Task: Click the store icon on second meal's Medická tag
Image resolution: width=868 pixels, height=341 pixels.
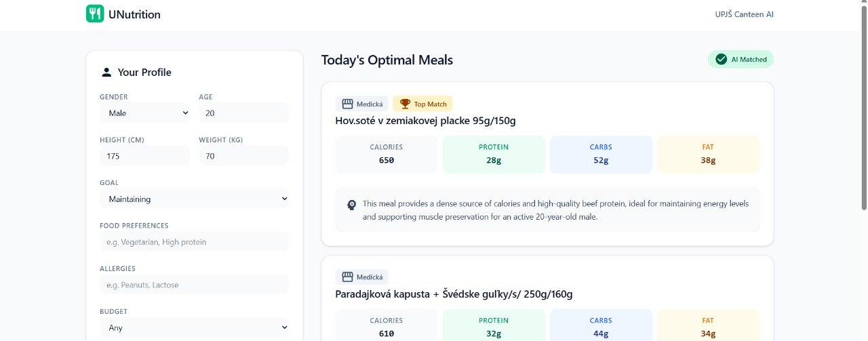Action: (348, 277)
